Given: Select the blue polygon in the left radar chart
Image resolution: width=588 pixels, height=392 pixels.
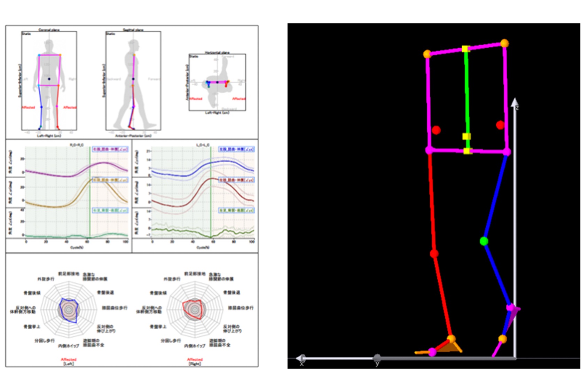Looking at the screenshot, I should (69, 310).
